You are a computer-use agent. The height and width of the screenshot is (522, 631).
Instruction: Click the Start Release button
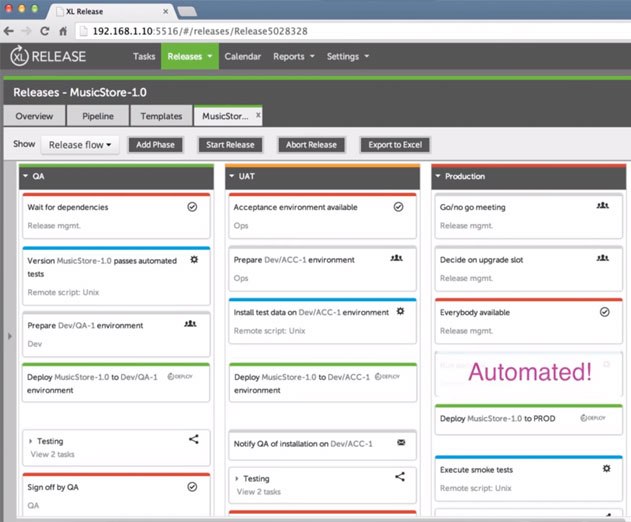pyautogui.click(x=230, y=145)
